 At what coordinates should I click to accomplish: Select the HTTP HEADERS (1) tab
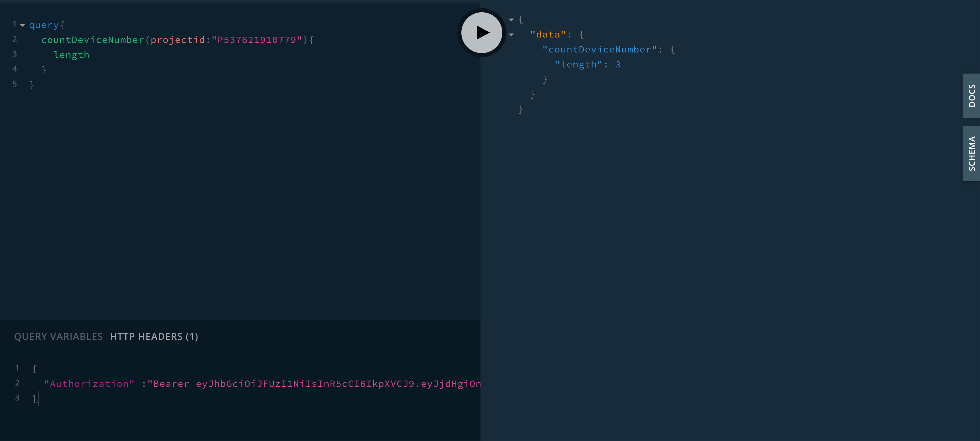(154, 336)
